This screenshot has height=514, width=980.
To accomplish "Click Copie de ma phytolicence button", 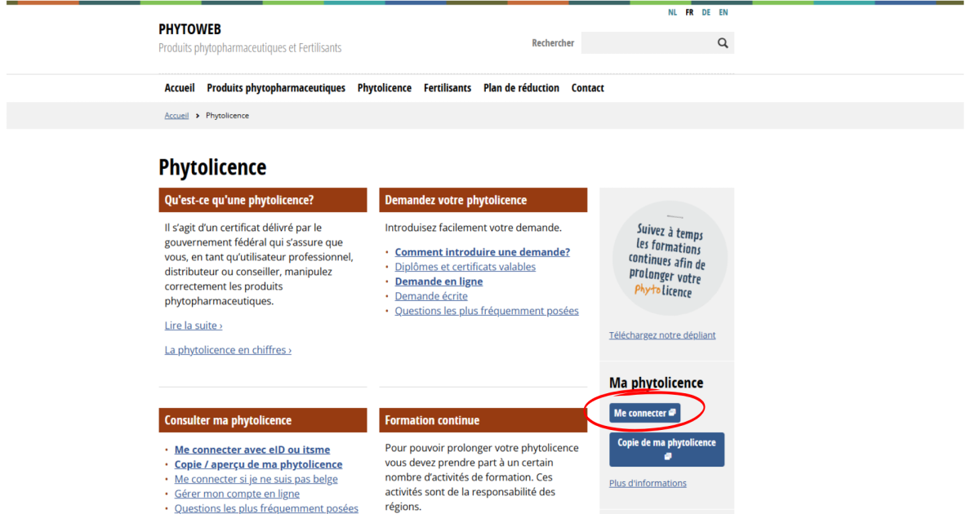I will tap(666, 449).
